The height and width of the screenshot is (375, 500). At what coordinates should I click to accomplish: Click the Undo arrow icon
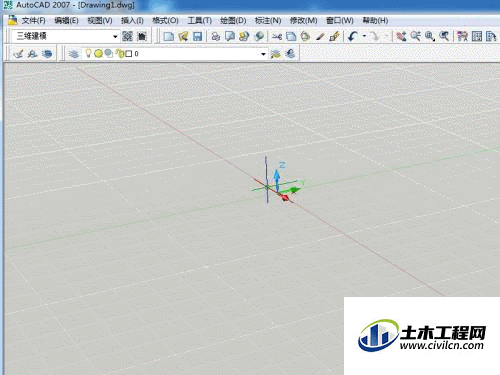[x=353, y=36]
